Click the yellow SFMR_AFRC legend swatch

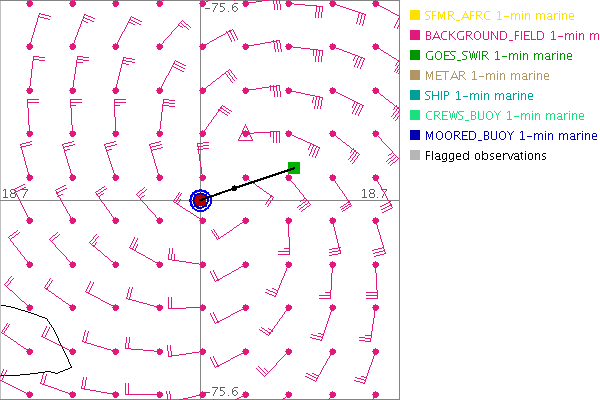[x=415, y=16]
